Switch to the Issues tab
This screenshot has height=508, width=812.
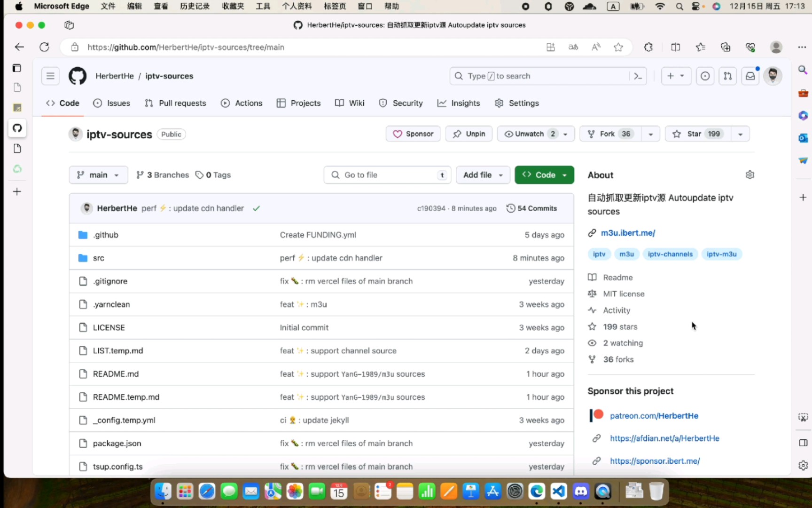click(112, 103)
